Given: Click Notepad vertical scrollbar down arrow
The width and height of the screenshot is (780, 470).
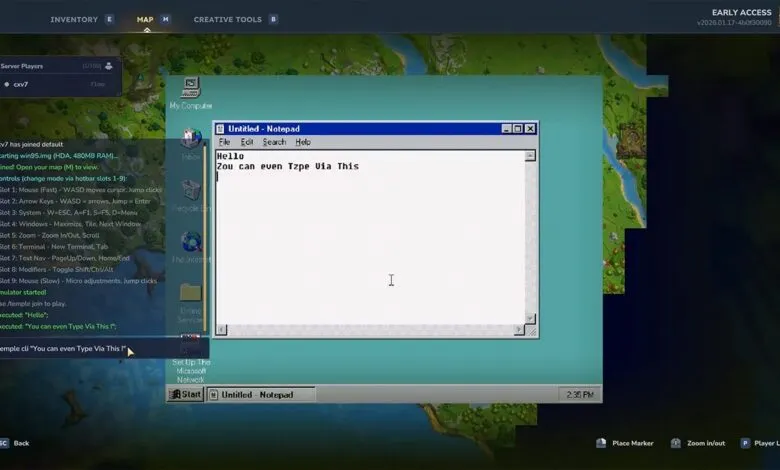Looking at the screenshot, I should click(530, 318).
